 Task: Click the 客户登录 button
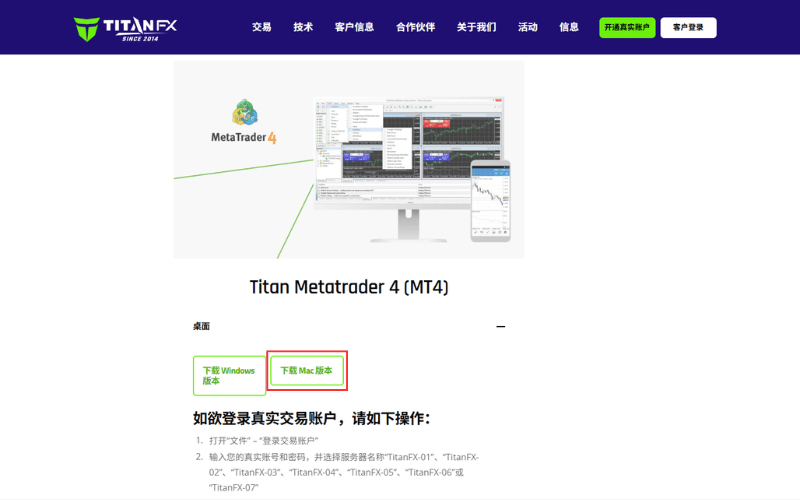coord(688,28)
